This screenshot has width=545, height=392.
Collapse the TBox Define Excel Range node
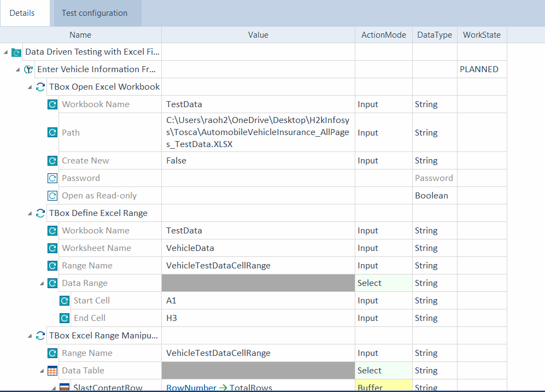coord(30,213)
